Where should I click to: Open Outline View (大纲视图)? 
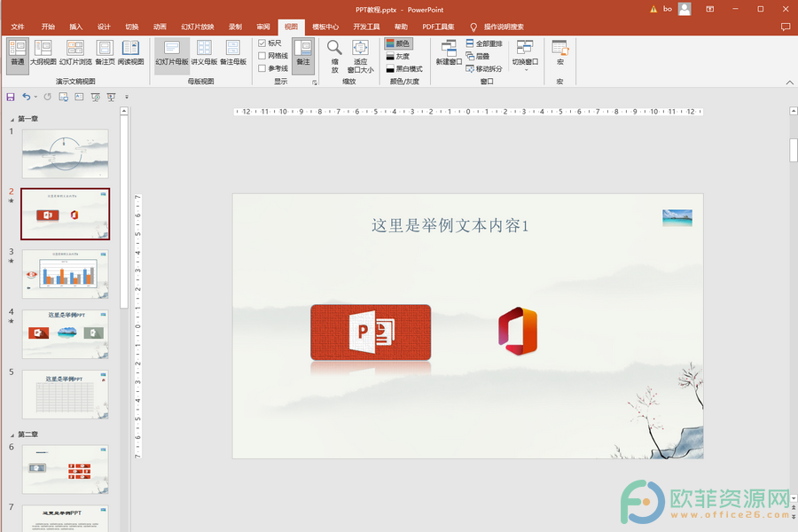pos(43,53)
